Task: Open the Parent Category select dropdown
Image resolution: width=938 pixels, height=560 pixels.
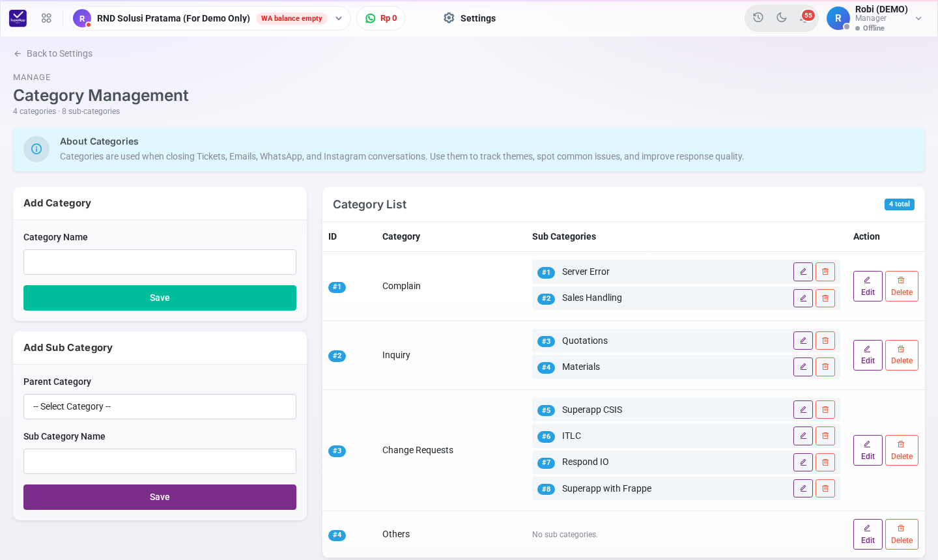Action: [160, 406]
